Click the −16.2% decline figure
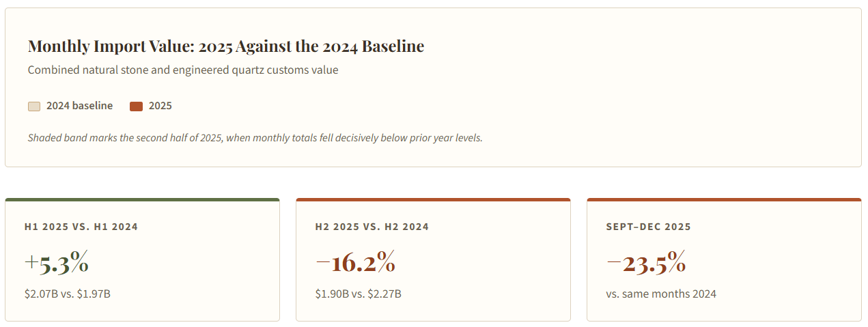This screenshot has width=868, height=327. (355, 263)
